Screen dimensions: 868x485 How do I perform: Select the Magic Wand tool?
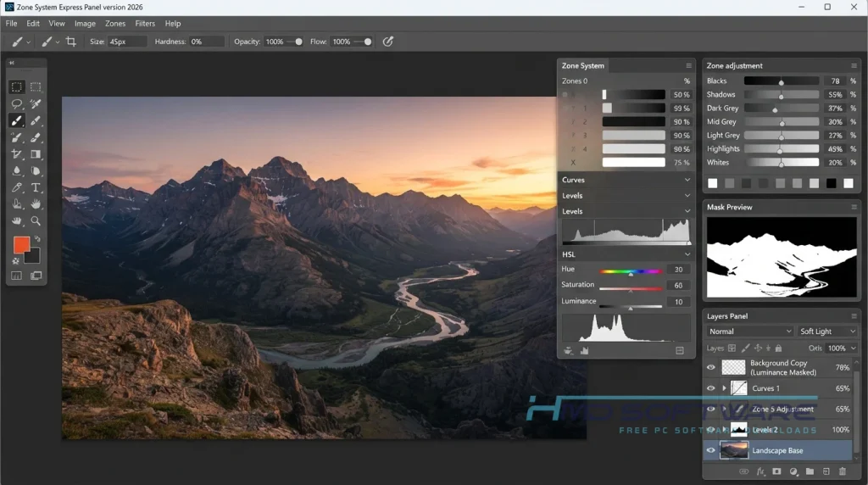point(36,104)
